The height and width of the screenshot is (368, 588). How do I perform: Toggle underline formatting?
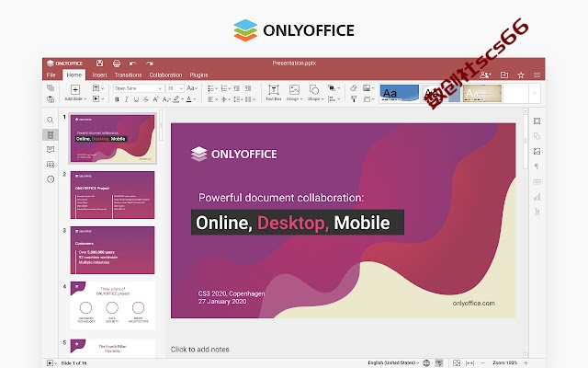pyautogui.click(x=136, y=99)
